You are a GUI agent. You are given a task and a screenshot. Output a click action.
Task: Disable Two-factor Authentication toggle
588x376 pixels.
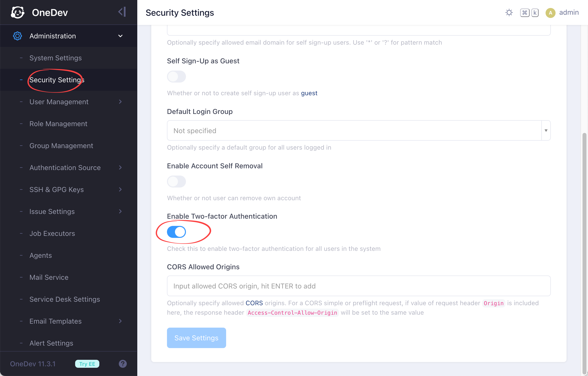click(x=176, y=232)
